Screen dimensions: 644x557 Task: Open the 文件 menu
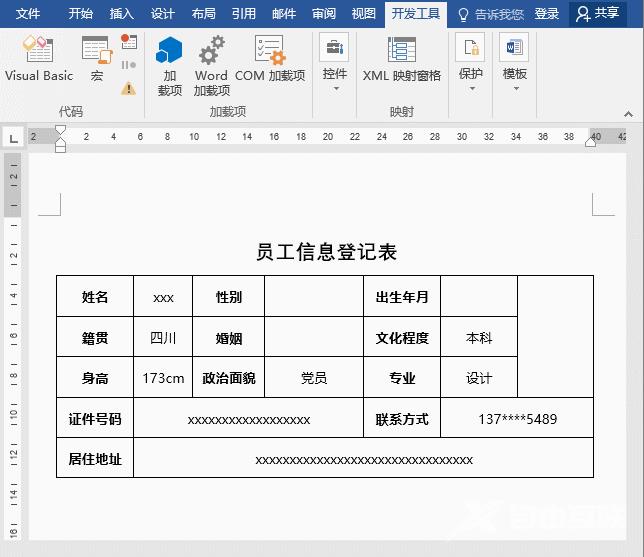[29, 14]
